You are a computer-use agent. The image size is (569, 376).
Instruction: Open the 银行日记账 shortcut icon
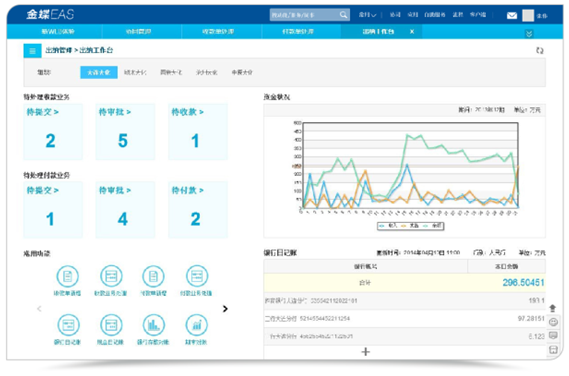point(68,325)
